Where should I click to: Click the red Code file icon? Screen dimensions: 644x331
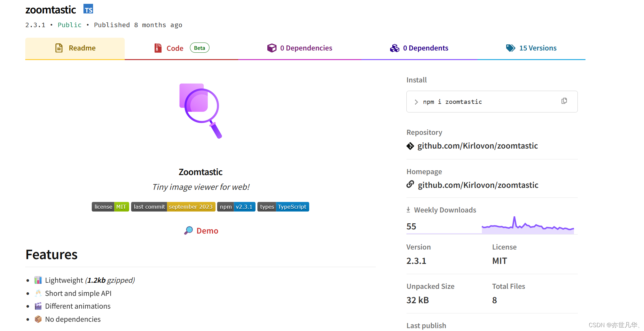pyautogui.click(x=158, y=48)
